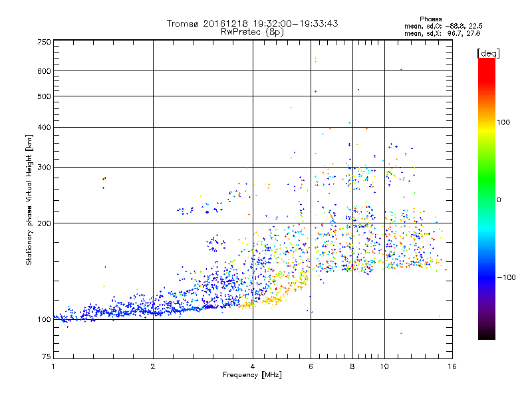Click the 'Phases' header text
The width and height of the screenshot is (532, 399).
pyautogui.click(x=430, y=19)
